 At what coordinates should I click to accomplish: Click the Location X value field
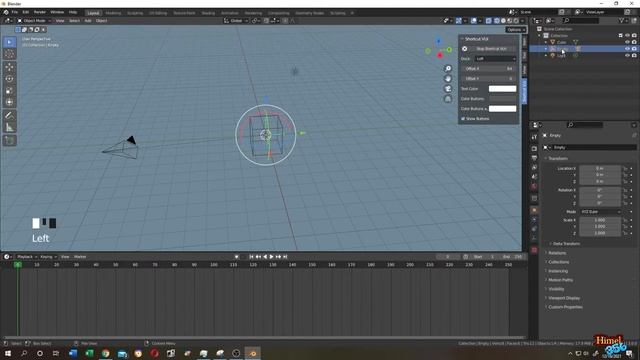coord(600,168)
